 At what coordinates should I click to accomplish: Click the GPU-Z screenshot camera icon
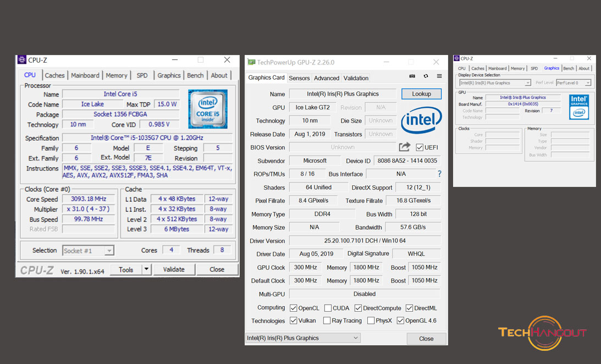pyautogui.click(x=412, y=76)
